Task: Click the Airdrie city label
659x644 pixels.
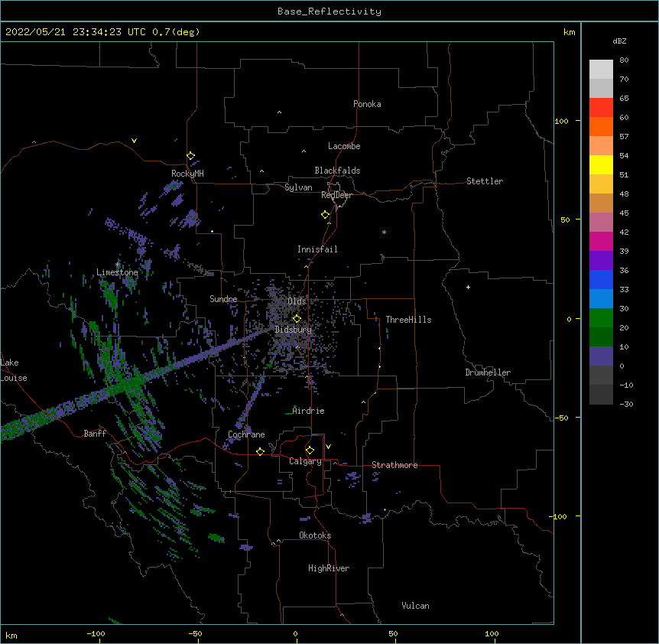Action: click(308, 411)
